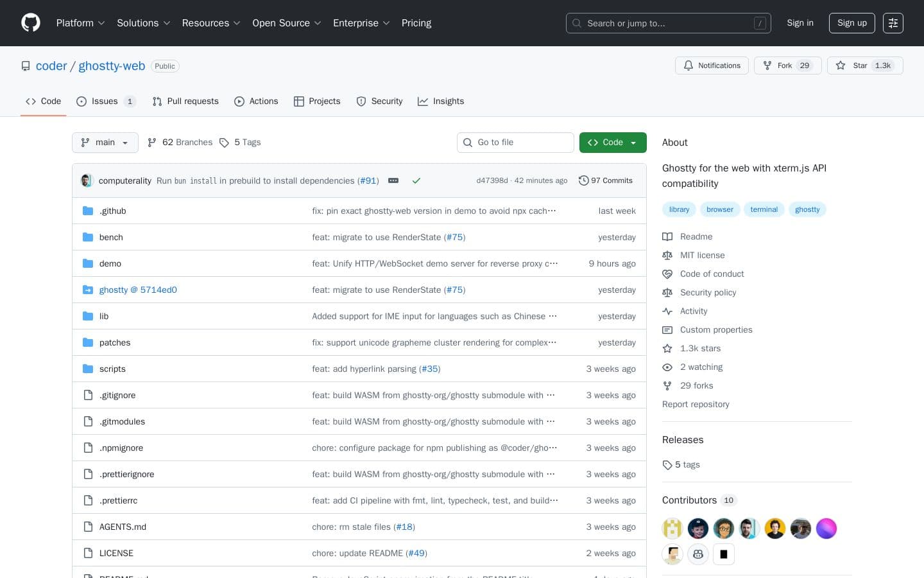The height and width of the screenshot is (578, 924).
Task: Expand the green Code button dropdown
Action: [632, 143]
